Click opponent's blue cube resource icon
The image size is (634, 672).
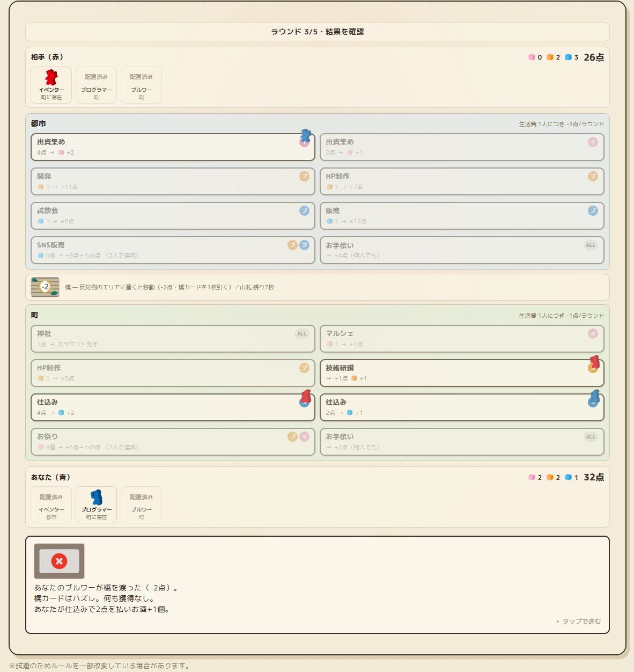coord(568,57)
